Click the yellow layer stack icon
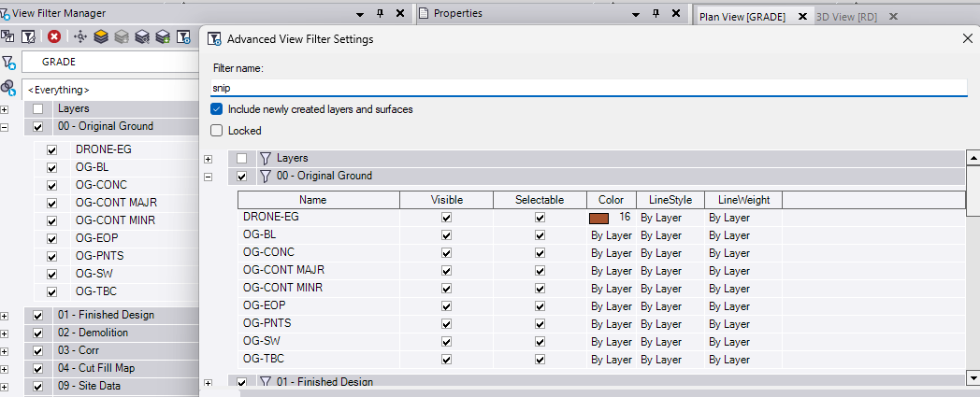 tap(101, 36)
